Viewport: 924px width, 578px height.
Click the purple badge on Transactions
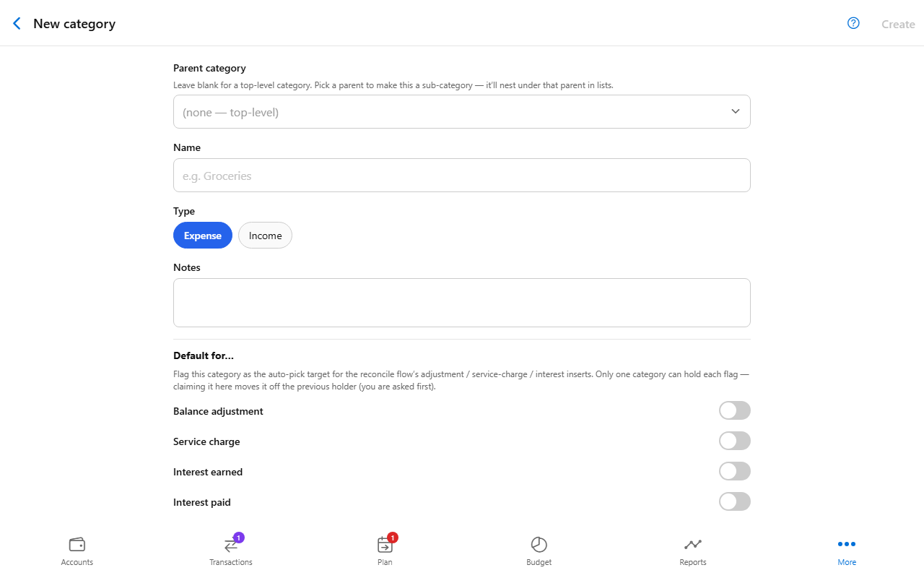[239, 538]
